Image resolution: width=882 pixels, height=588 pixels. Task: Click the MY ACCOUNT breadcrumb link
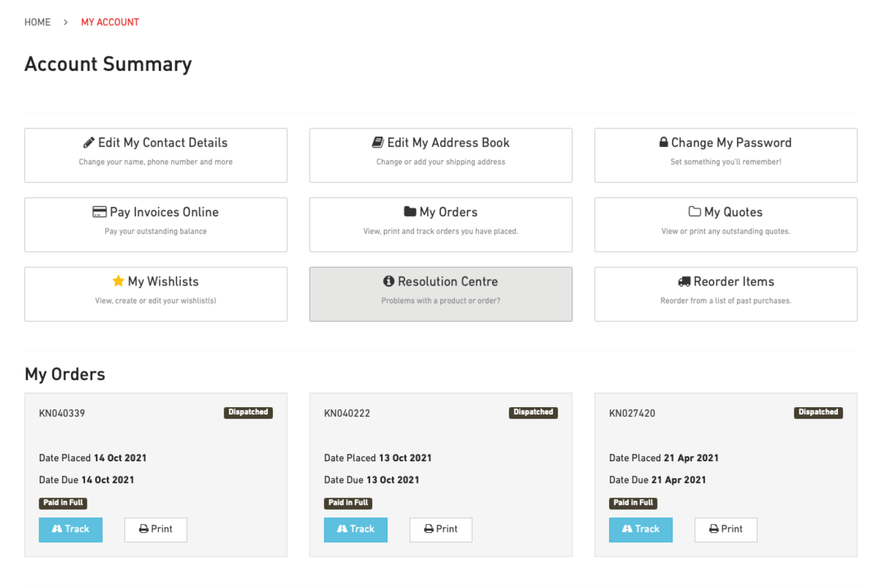[x=110, y=22]
